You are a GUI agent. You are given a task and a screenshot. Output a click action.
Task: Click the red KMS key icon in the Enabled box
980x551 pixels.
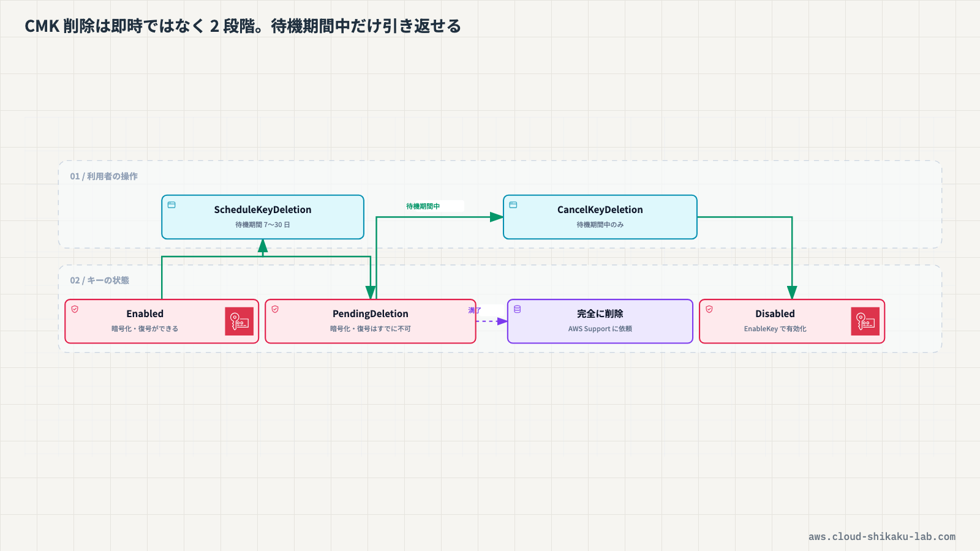click(x=239, y=321)
